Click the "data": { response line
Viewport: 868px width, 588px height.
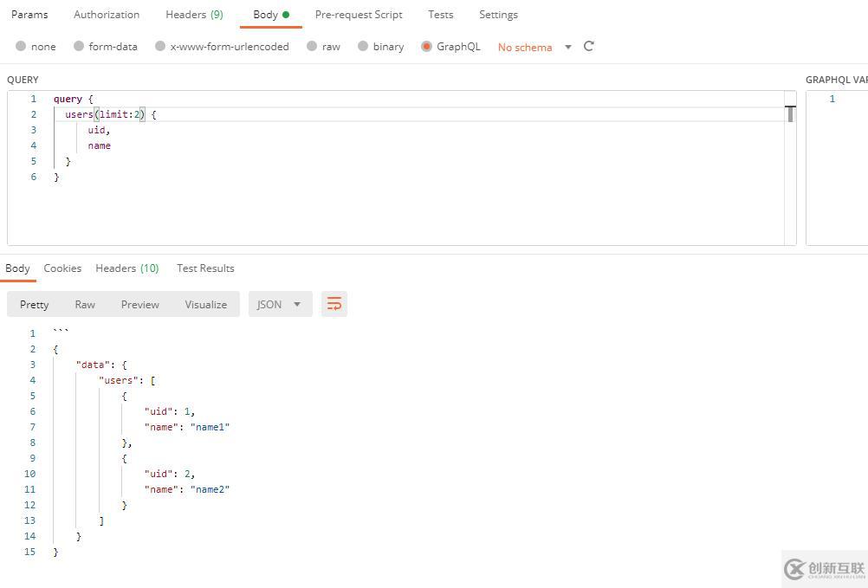pos(101,365)
